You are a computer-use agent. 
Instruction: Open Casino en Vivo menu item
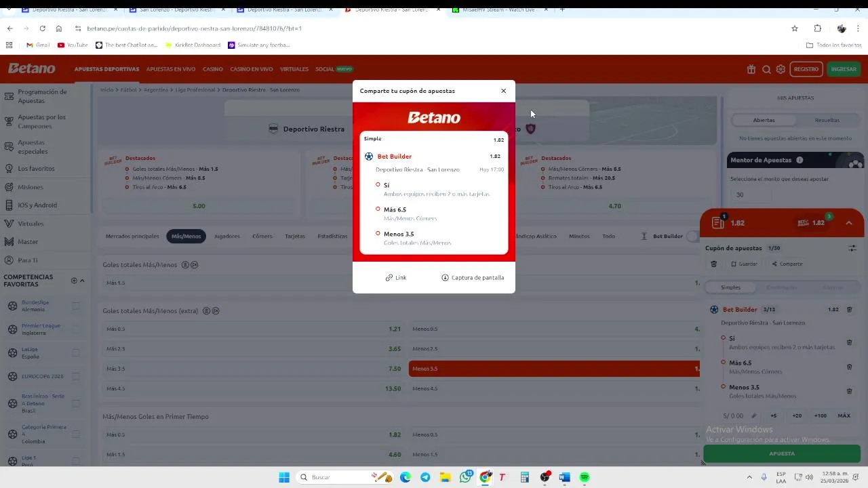(x=252, y=69)
